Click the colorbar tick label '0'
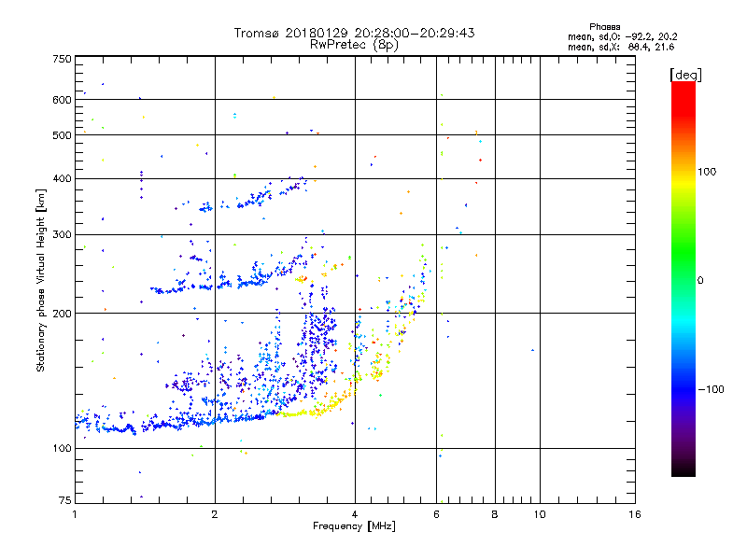 pos(700,281)
